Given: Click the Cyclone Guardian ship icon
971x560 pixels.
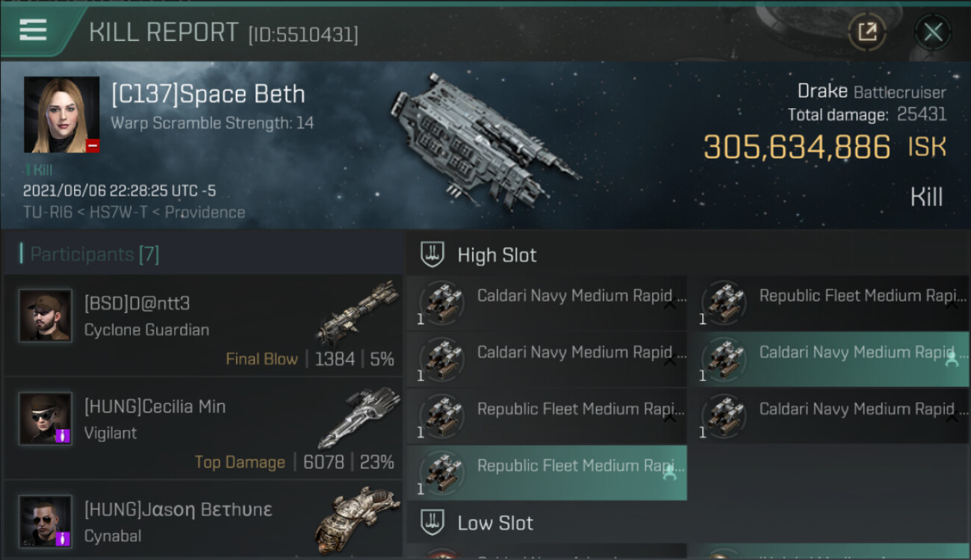Looking at the screenshot, I should pos(358,312).
